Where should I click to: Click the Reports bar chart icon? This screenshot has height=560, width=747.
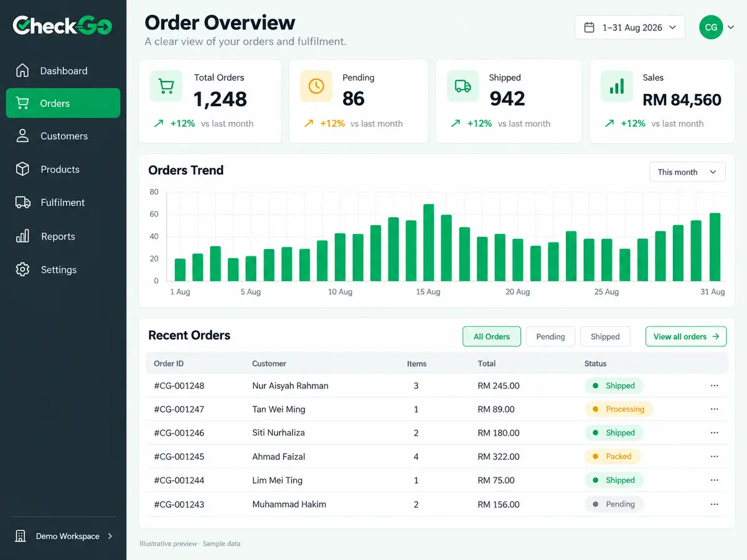pos(22,236)
